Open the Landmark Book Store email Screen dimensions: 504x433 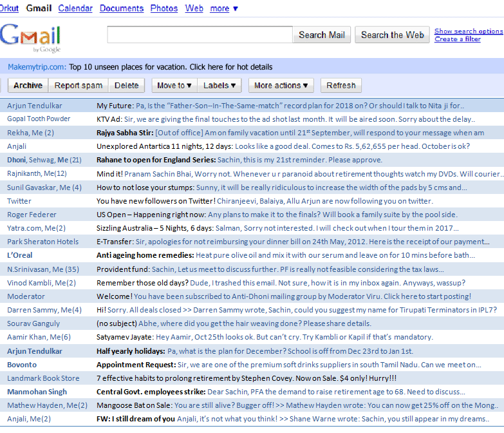pyautogui.click(x=252, y=378)
